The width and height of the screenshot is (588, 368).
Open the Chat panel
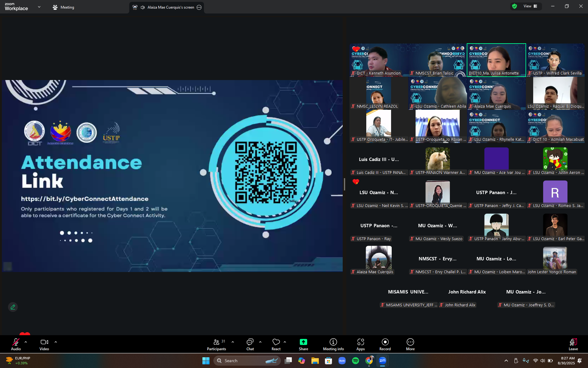[250, 344]
